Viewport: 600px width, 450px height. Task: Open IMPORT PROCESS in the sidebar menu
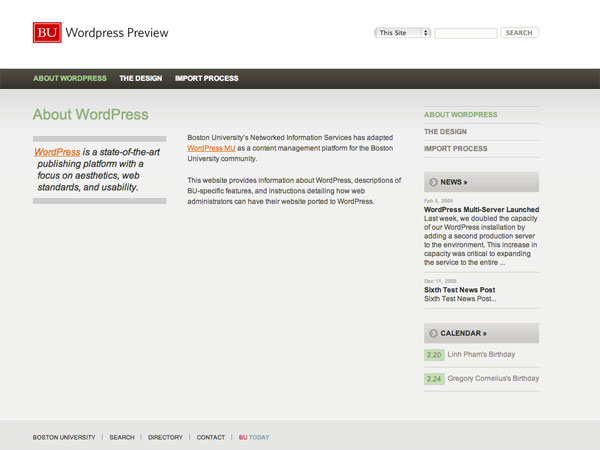(456, 148)
